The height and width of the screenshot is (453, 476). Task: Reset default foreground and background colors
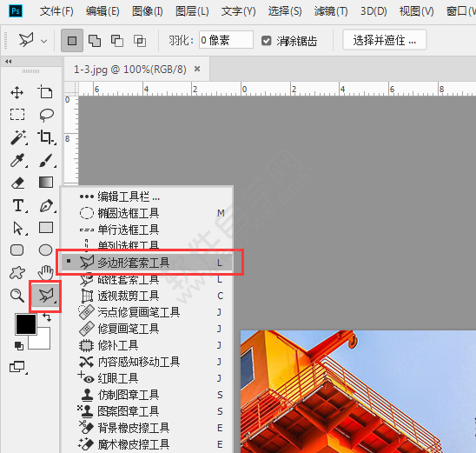(19, 346)
